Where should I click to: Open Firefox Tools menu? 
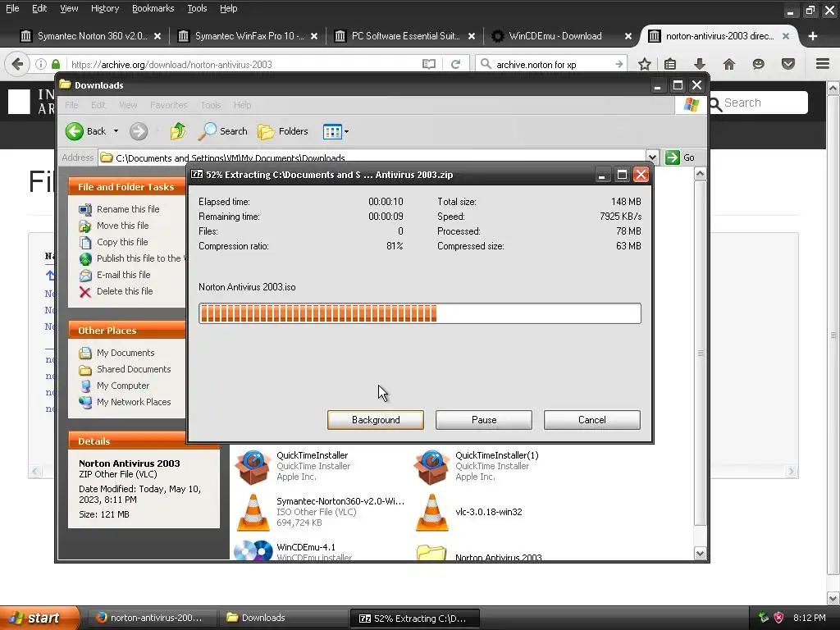click(x=197, y=8)
